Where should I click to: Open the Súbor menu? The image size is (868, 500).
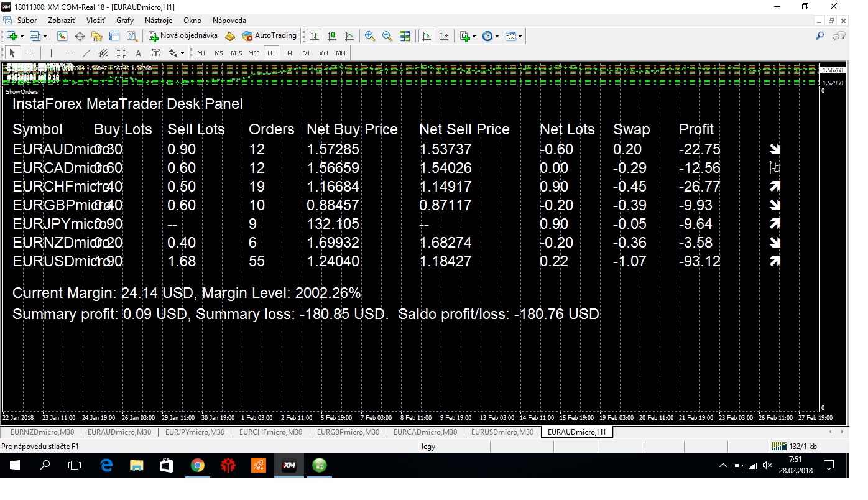27,21
